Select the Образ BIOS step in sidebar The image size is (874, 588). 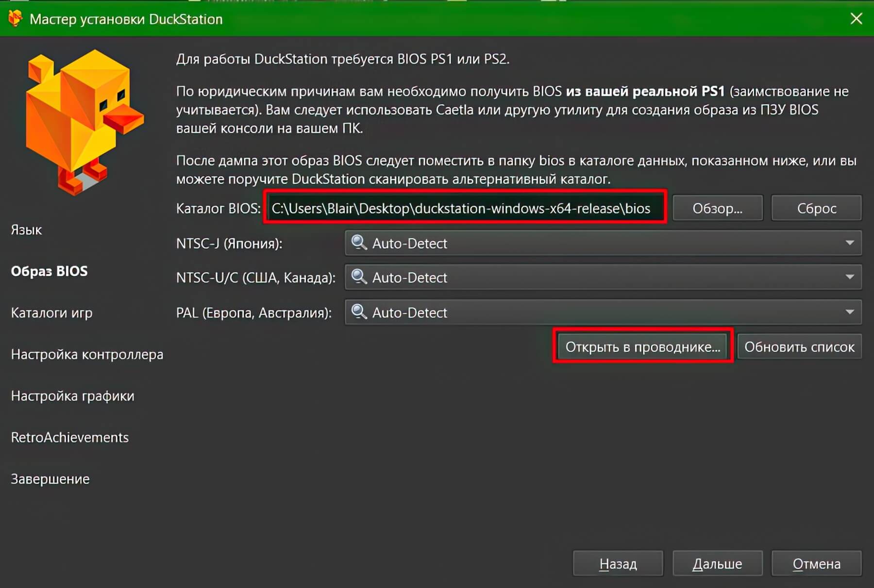[x=49, y=271]
